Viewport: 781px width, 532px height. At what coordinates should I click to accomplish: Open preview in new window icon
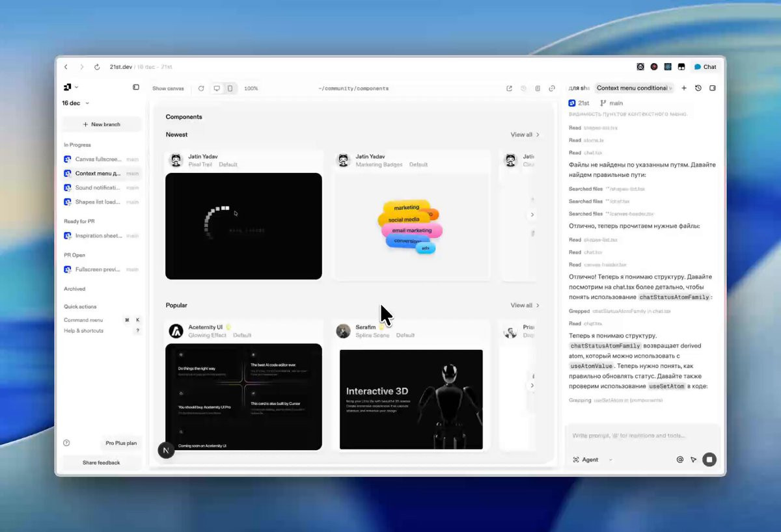[510, 88]
